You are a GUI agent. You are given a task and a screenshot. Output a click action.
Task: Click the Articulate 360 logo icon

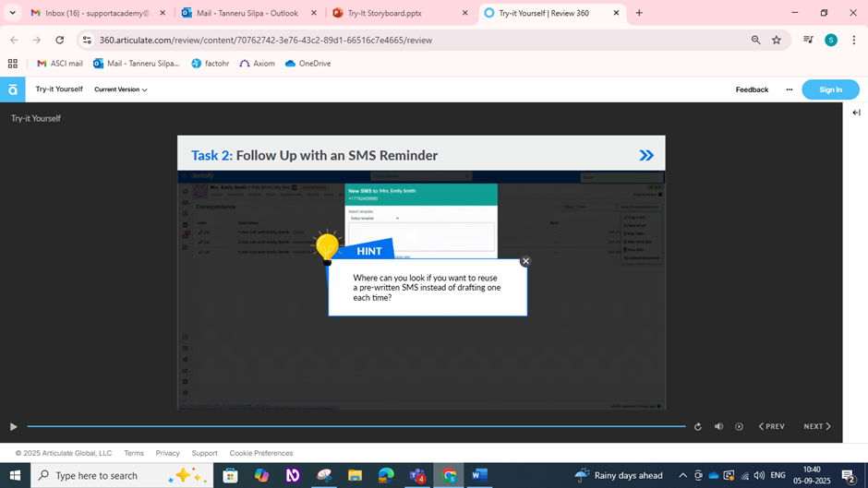(13, 89)
